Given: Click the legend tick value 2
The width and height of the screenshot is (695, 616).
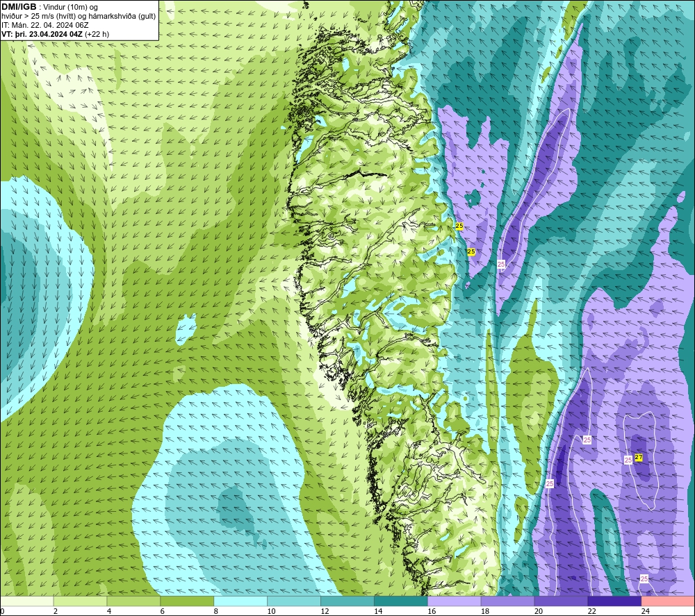Looking at the screenshot, I should [x=56, y=611].
